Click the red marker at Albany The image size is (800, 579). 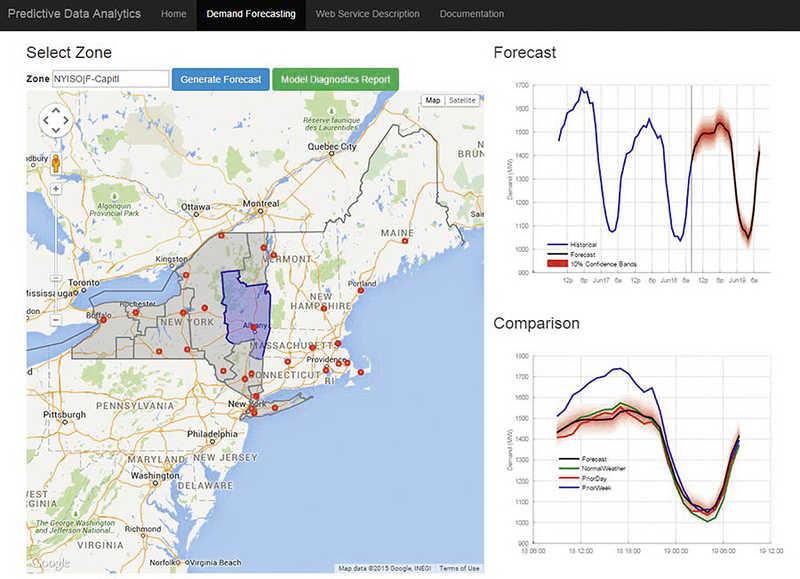(x=254, y=328)
